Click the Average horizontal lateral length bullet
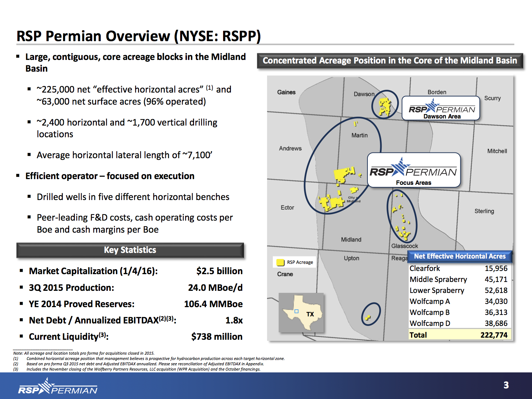The height and width of the screenshot is (399, 532). pyautogui.click(x=124, y=155)
